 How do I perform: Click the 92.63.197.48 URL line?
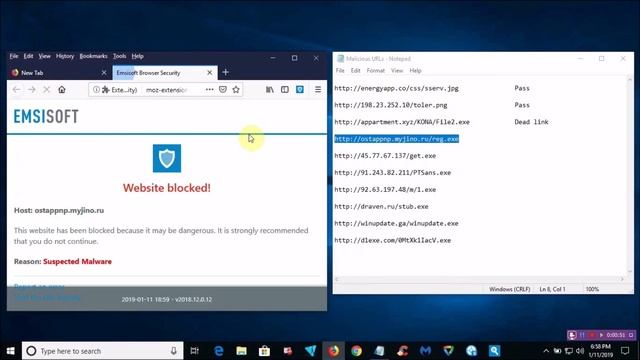coord(385,190)
